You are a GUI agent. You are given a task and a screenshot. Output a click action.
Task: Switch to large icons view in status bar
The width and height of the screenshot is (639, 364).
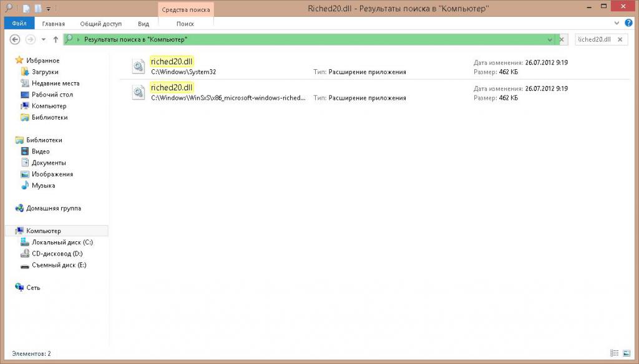pyautogui.click(x=628, y=353)
